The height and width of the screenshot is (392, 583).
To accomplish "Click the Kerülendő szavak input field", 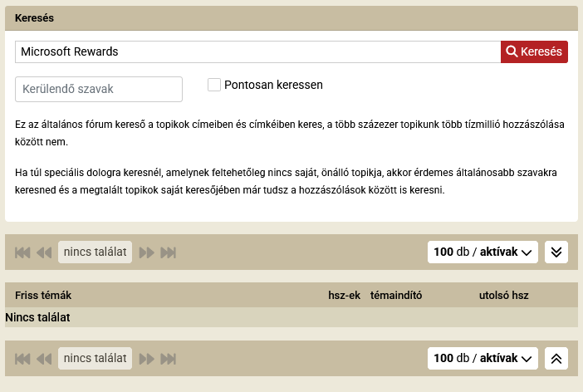I will click(99, 89).
